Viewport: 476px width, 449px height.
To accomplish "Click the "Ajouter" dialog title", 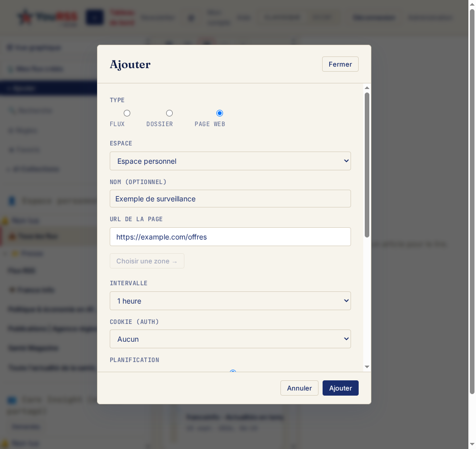I will [x=130, y=65].
